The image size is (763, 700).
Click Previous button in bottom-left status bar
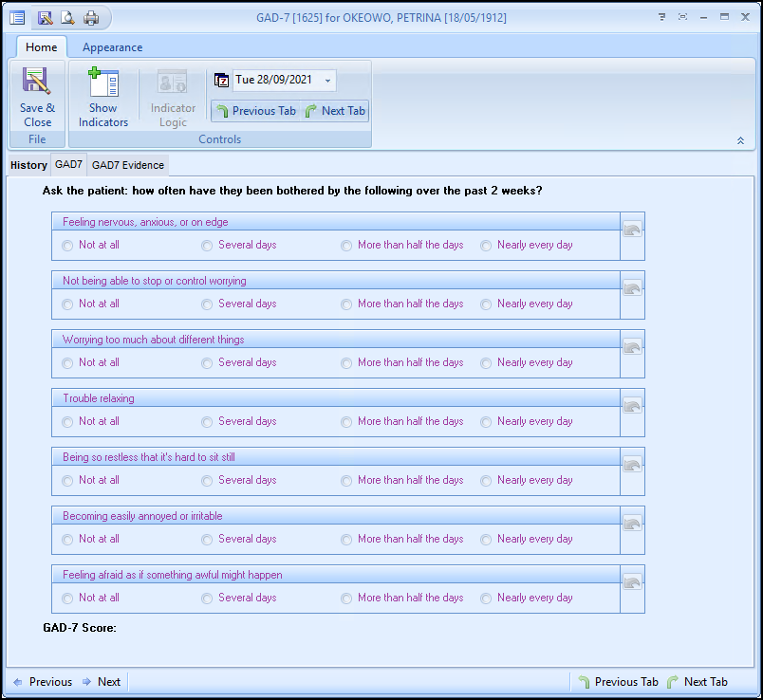pyautogui.click(x=42, y=681)
